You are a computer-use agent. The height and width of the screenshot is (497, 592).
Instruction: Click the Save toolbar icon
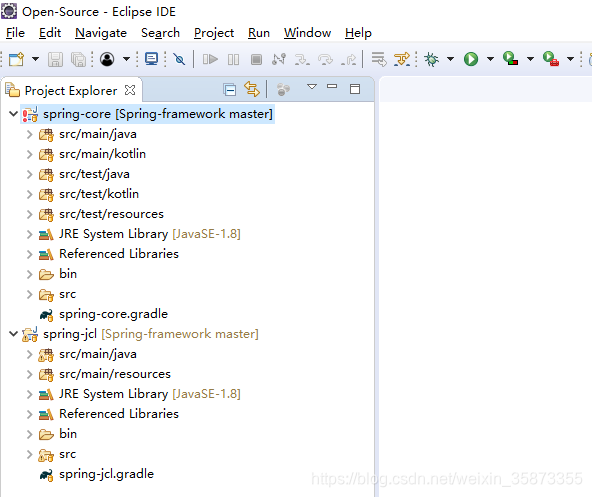[55, 59]
